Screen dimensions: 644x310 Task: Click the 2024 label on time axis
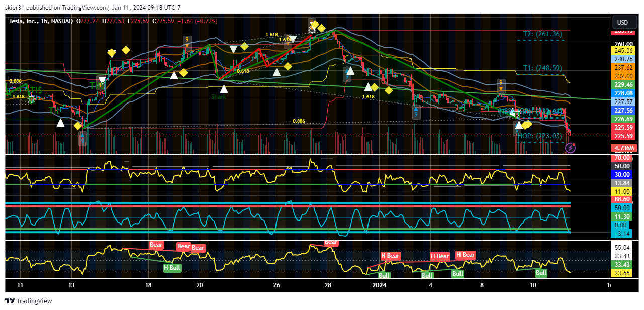pos(380,285)
